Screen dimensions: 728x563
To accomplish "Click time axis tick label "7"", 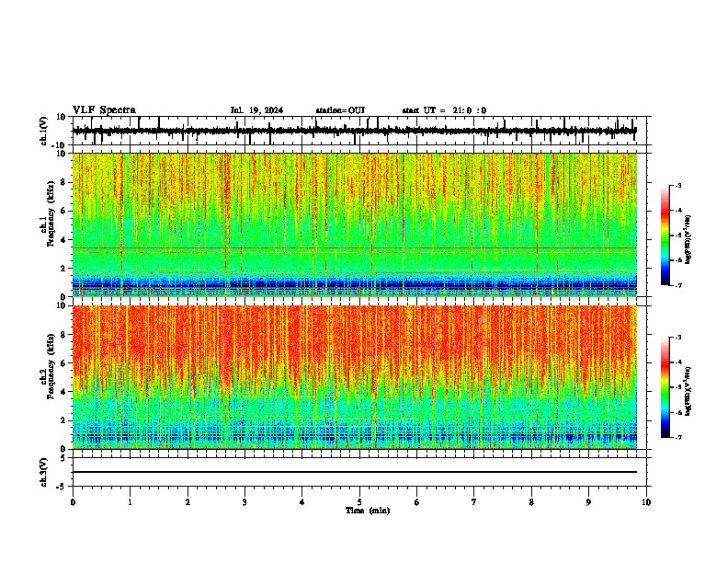I will [474, 502].
